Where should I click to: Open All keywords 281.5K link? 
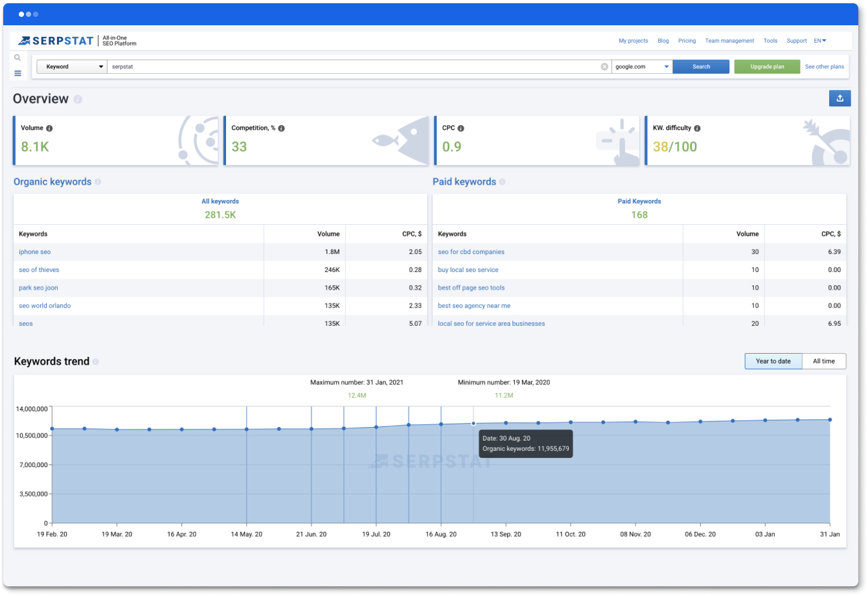pos(220,209)
